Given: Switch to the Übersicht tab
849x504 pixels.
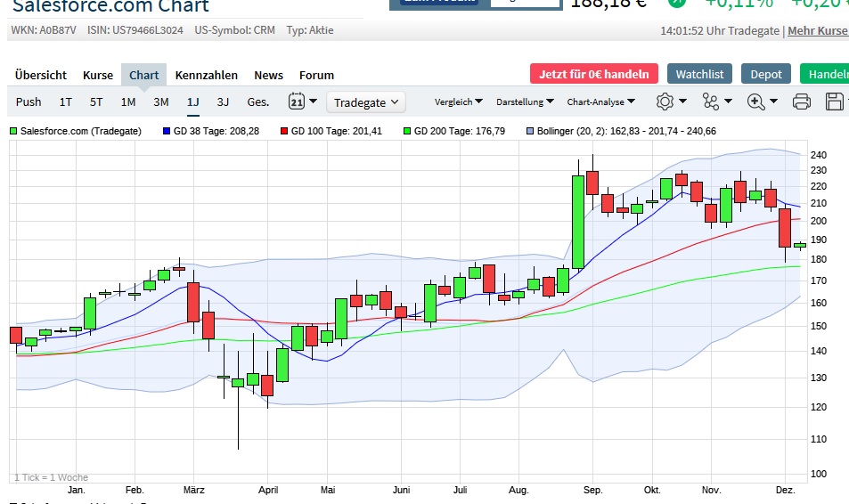Looking at the screenshot, I should click(x=41, y=76).
